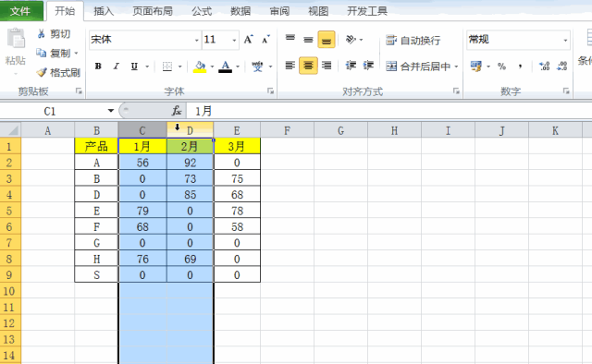Screen dimensions: 592x364
Task: Click the Copy icon
Action: pos(41,54)
